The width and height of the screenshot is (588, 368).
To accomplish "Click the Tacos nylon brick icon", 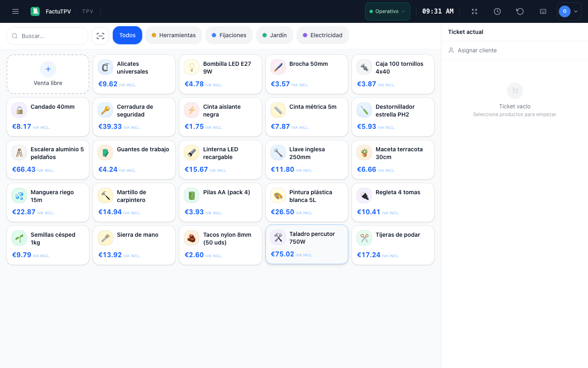I will tap(192, 238).
